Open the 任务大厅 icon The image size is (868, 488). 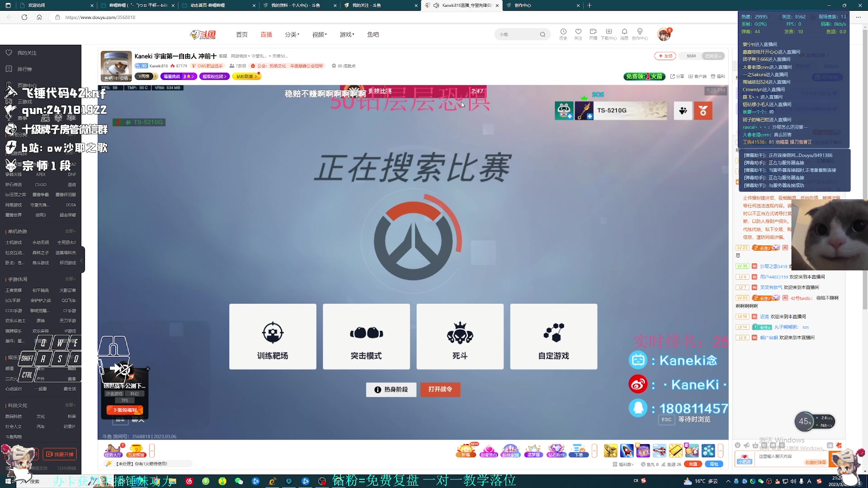click(113, 450)
